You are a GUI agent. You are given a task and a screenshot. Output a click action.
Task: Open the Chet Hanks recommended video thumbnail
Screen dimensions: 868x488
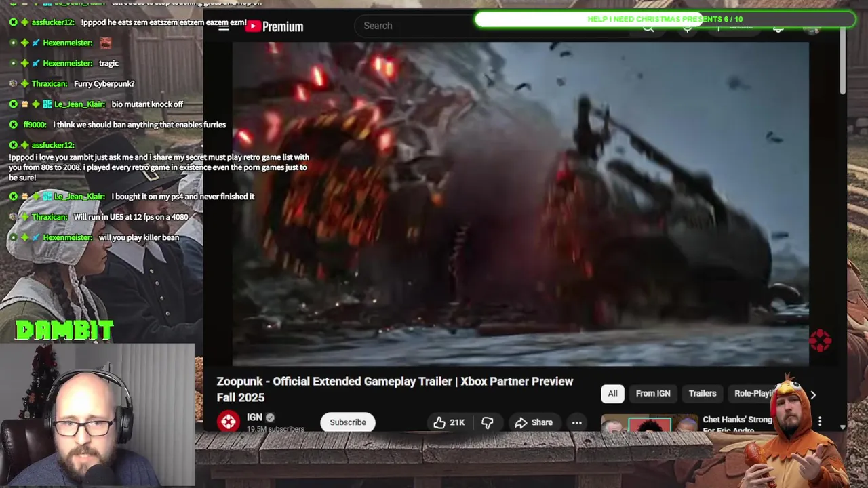pos(649,423)
